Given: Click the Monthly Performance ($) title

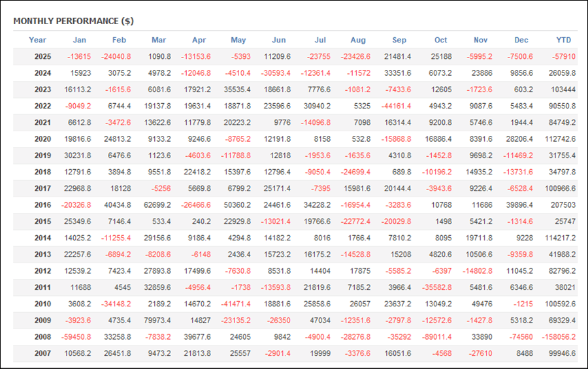Looking at the screenshot, I should pos(73,21).
